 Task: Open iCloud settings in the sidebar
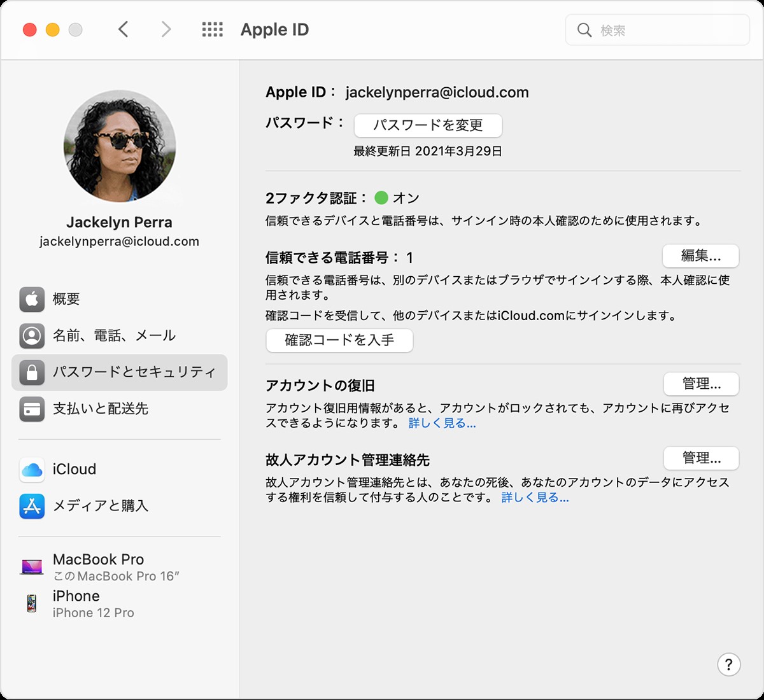pos(119,470)
